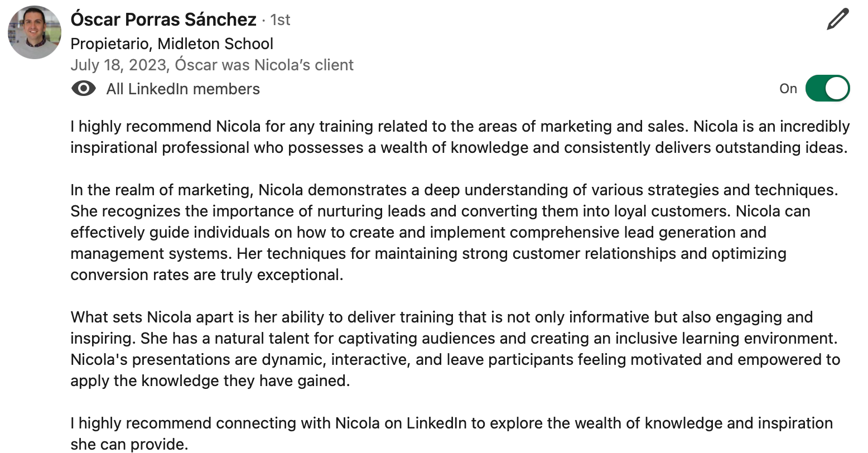
Task: Select the Propietario, Midleton School headline
Action: click(172, 44)
